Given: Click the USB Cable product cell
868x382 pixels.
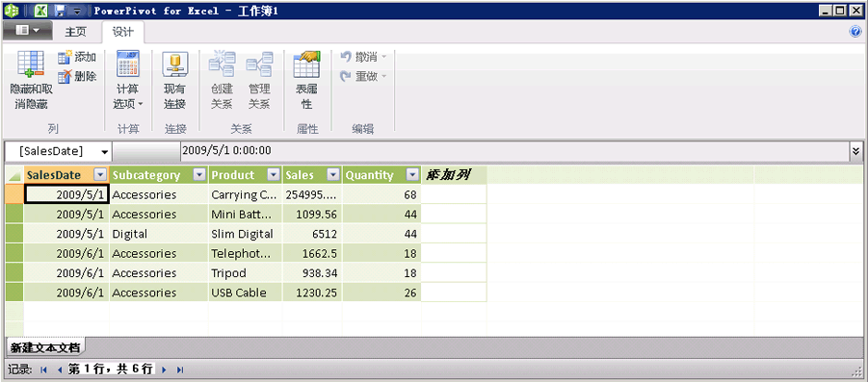Looking at the screenshot, I should (246, 293).
